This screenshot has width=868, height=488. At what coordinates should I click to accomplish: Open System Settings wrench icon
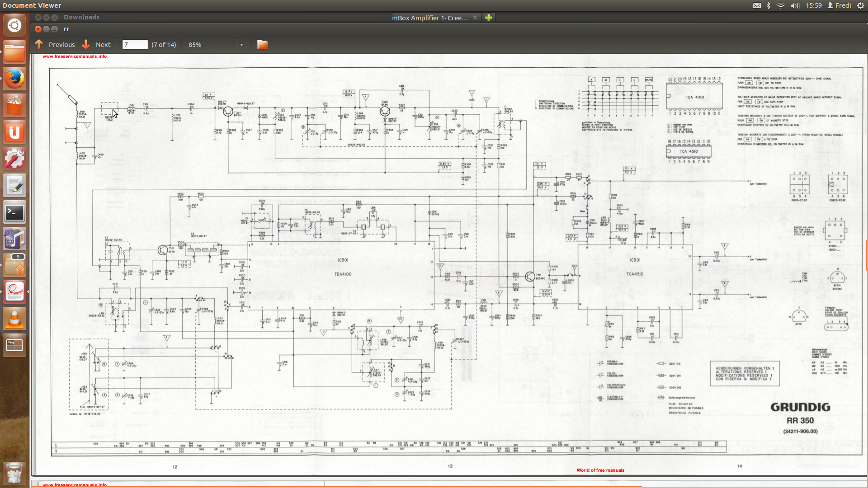tap(14, 159)
